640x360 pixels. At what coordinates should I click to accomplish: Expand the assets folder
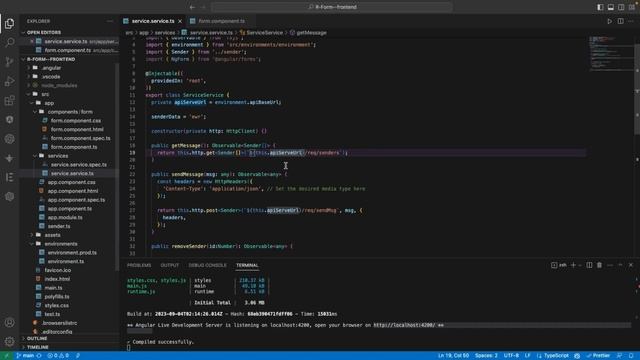pos(52,235)
